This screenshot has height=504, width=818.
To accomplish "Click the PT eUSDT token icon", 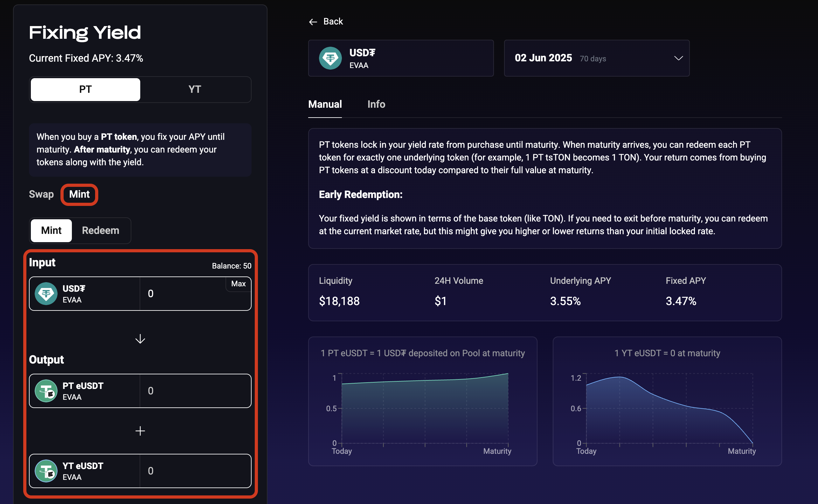I will tap(46, 391).
